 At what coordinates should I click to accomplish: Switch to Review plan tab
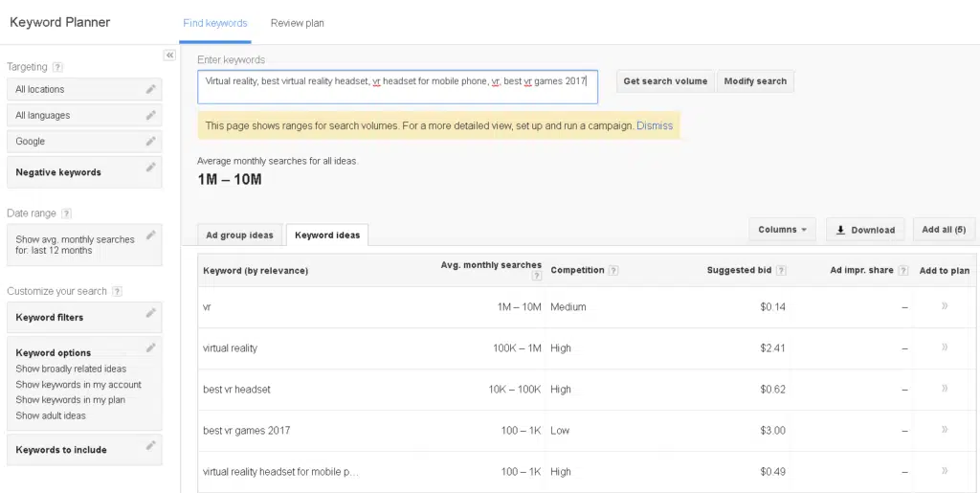(297, 23)
